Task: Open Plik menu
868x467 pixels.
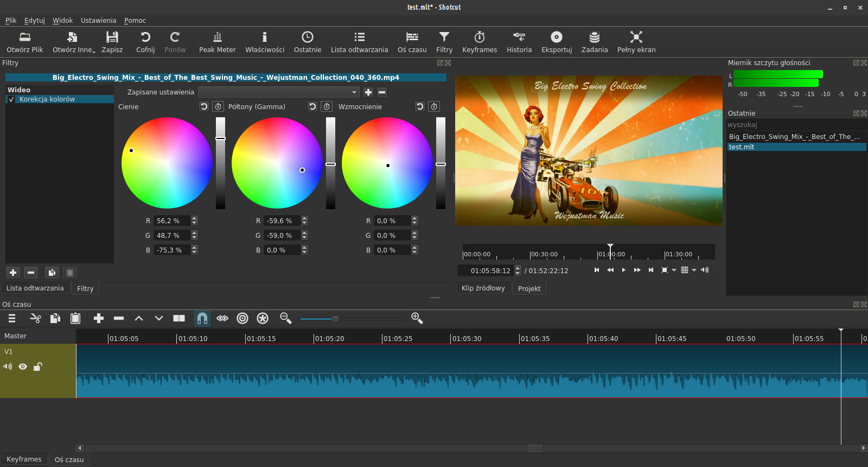Action: (11, 21)
